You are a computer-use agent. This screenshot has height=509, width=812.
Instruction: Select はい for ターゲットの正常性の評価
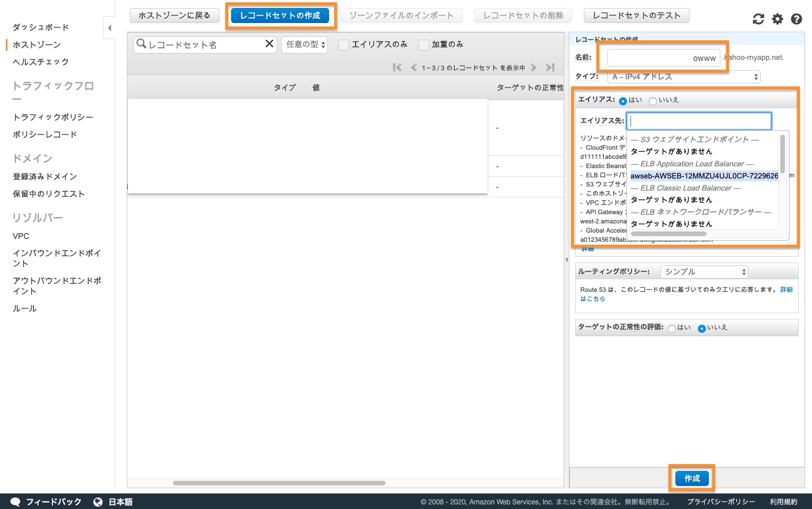click(x=672, y=328)
